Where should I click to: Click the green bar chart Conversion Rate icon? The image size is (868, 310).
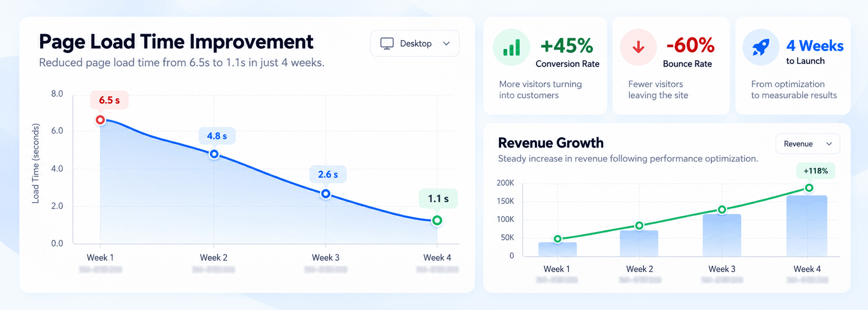[512, 47]
